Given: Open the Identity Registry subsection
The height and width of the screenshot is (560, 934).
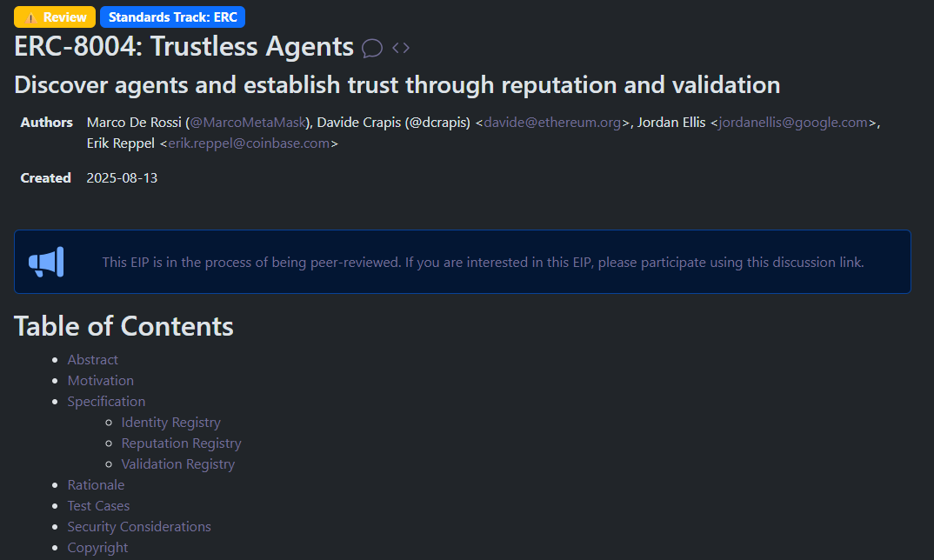Looking at the screenshot, I should tap(171, 422).
